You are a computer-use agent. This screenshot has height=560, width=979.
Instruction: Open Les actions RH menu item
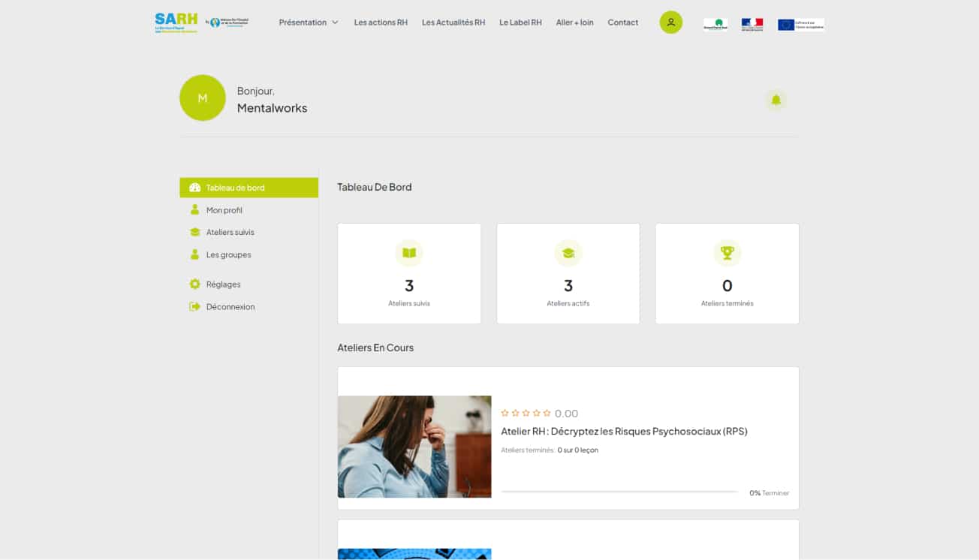[x=381, y=23]
